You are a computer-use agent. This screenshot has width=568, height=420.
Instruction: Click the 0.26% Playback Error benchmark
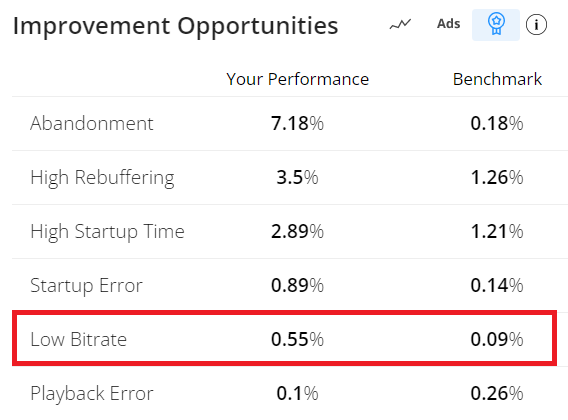click(x=497, y=393)
